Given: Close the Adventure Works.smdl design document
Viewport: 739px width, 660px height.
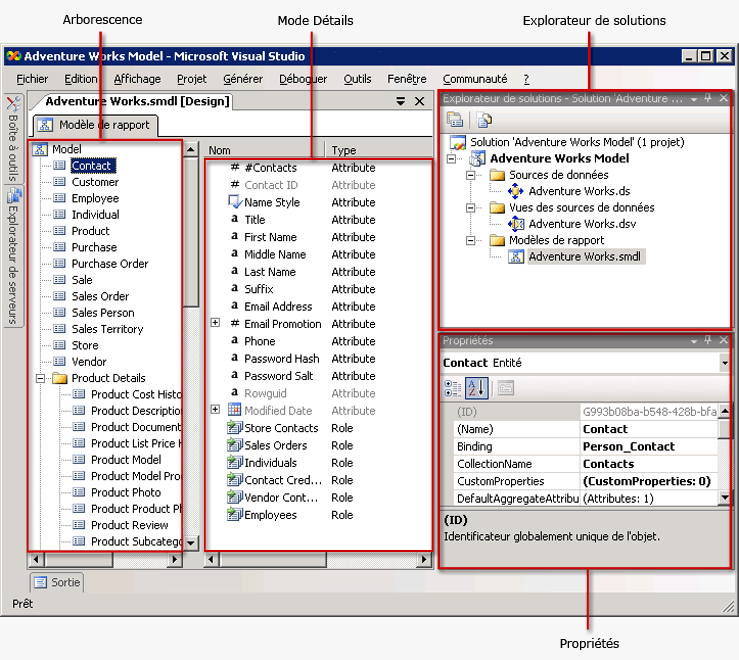Looking at the screenshot, I should coord(419,101).
